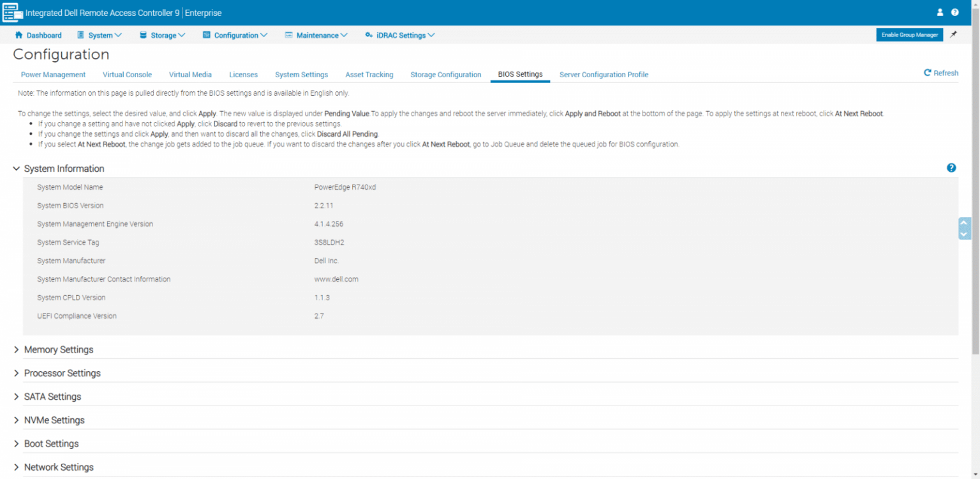This screenshot has height=479, width=980.
Task: Click the iDRAC logo icon in header
Action: click(11, 12)
